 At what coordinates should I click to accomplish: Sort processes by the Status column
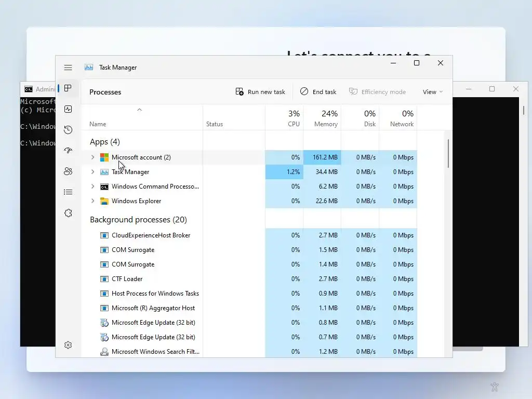tap(215, 124)
